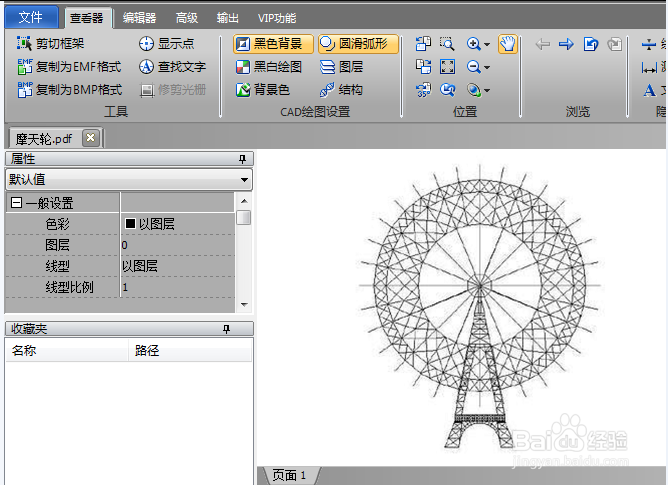Viewport: 668px width, 485px height.
Task: Open the 查找文字 tool
Action: click(x=172, y=66)
